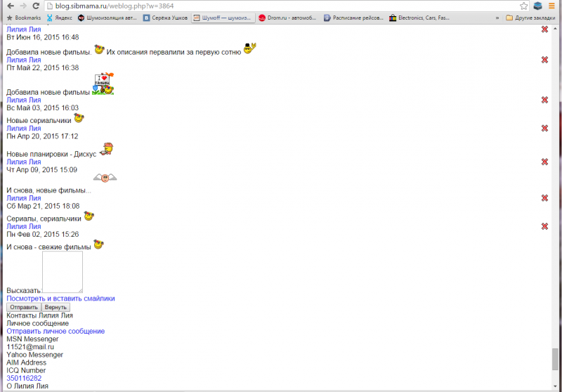Click the Отправить button
The image size is (562, 392).
click(24, 307)
